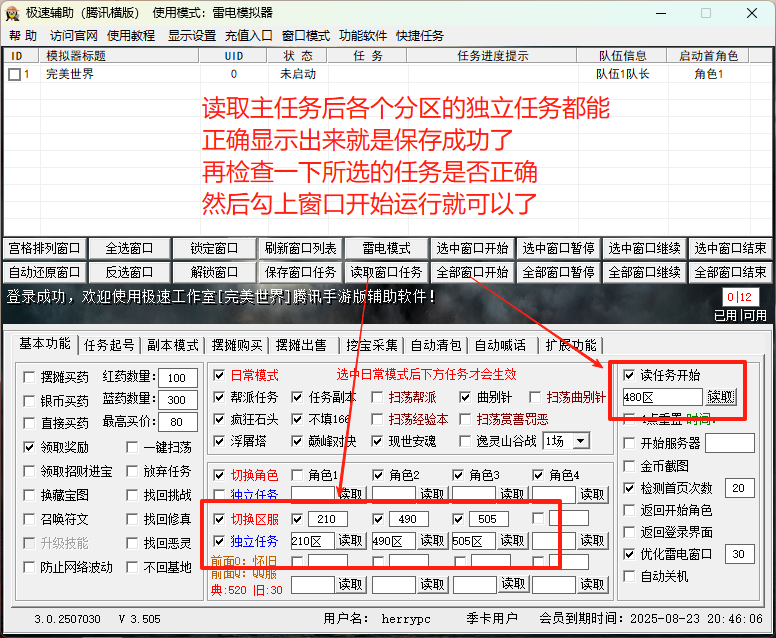Toggle the 角色2 checkbox
The height and width of the screenshot is (638, 776).
[x=378, y=476]
